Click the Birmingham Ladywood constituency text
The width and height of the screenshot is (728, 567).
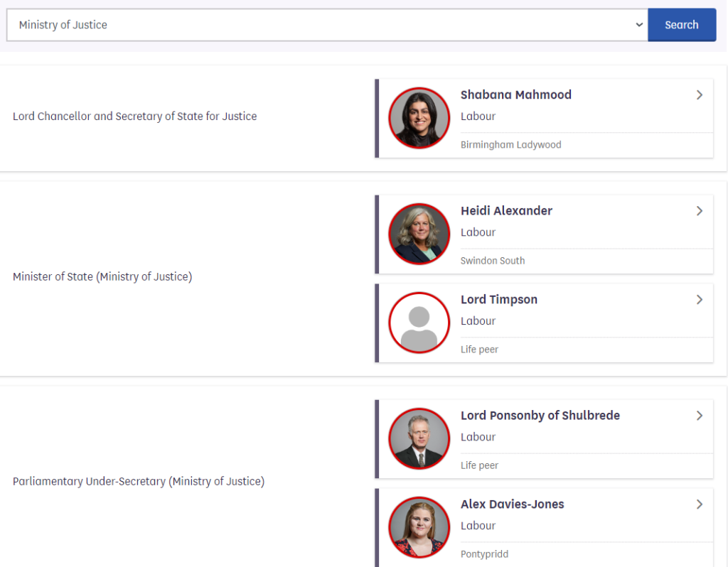510,145
